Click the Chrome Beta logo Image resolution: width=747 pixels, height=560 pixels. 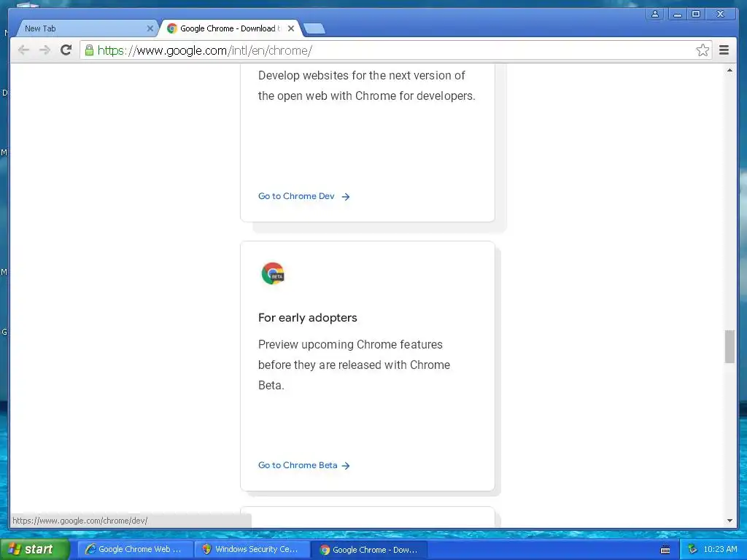(273, 273)
